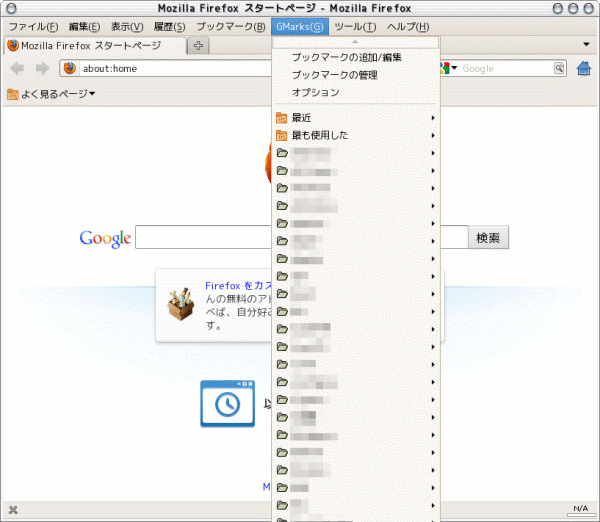Screen dimensions: 600x522
Task: Select ブックマークの追加/編集 menu entry
Action: pyautogui.click(x=346, y=58)
